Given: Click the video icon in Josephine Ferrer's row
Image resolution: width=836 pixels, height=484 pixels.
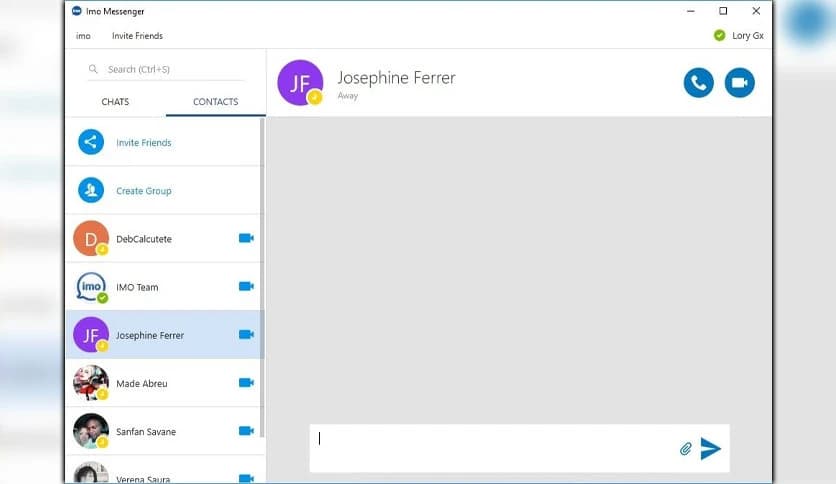Looking at the screenshot, I should click(246, 334).
